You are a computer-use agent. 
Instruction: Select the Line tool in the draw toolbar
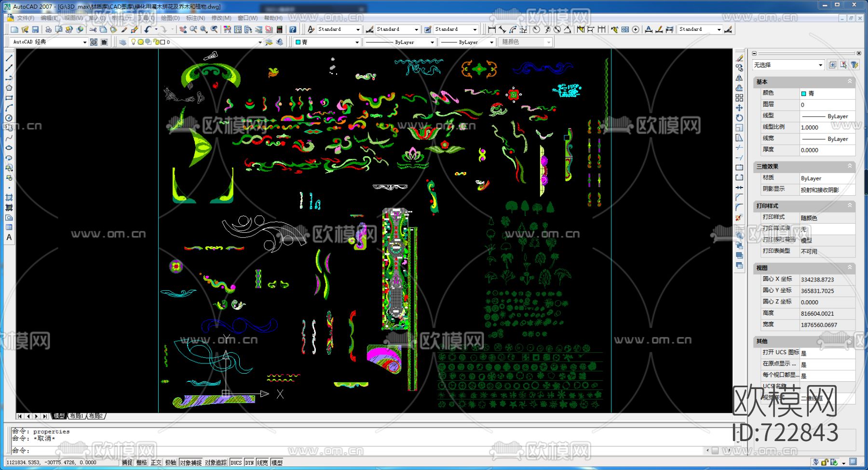[x=9, y=58]
